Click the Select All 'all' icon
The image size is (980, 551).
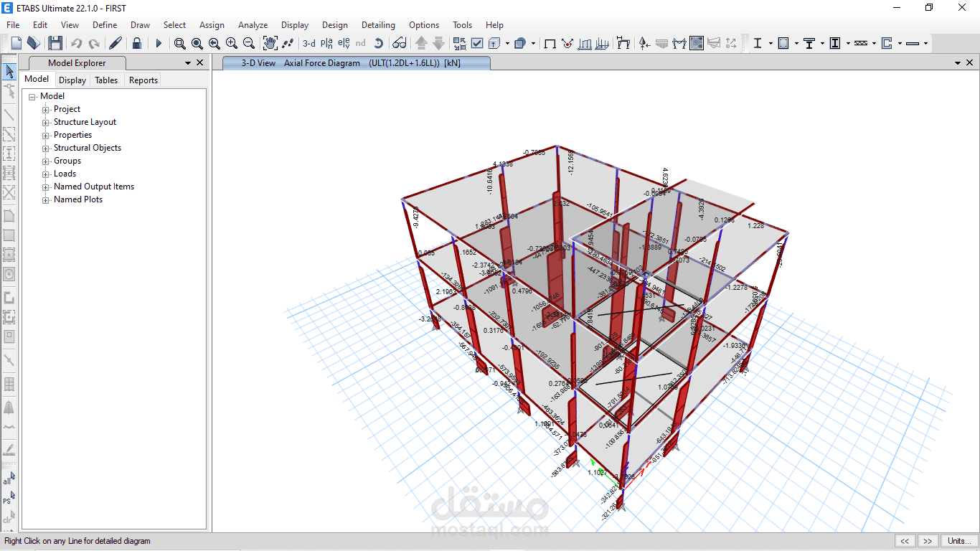[9, 479]
